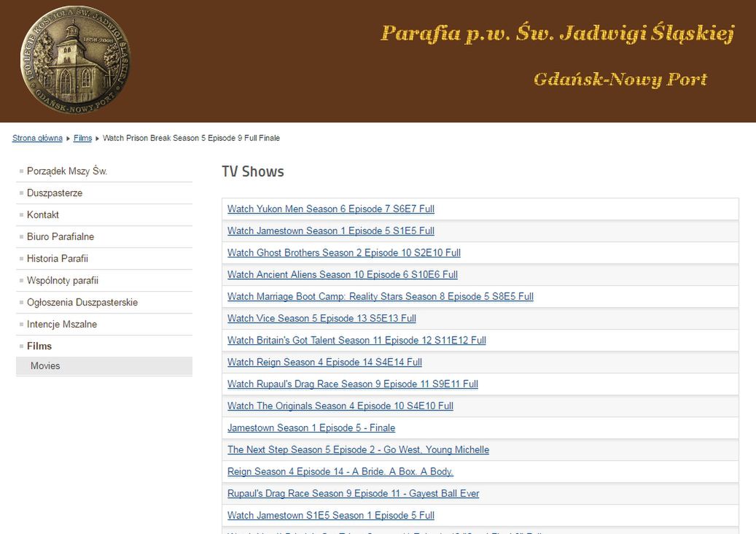Open Ogłoszenia Duszpasterskie sidebar item
The image size is (756, 534).
click(82, 303)
